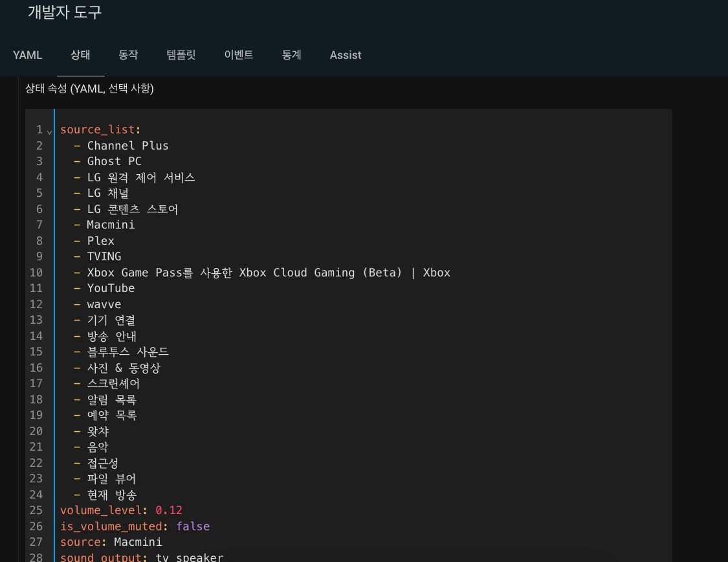
Task: Click the Channel Plus list entry
Action: (x=127, y=146)
